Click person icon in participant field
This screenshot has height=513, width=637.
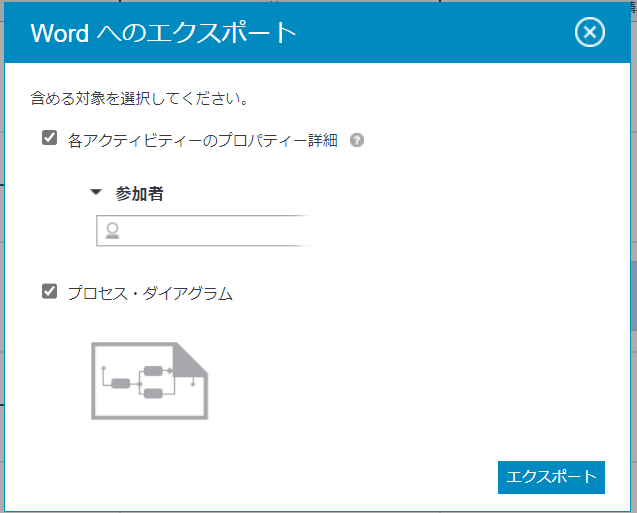tap(113, 231)
